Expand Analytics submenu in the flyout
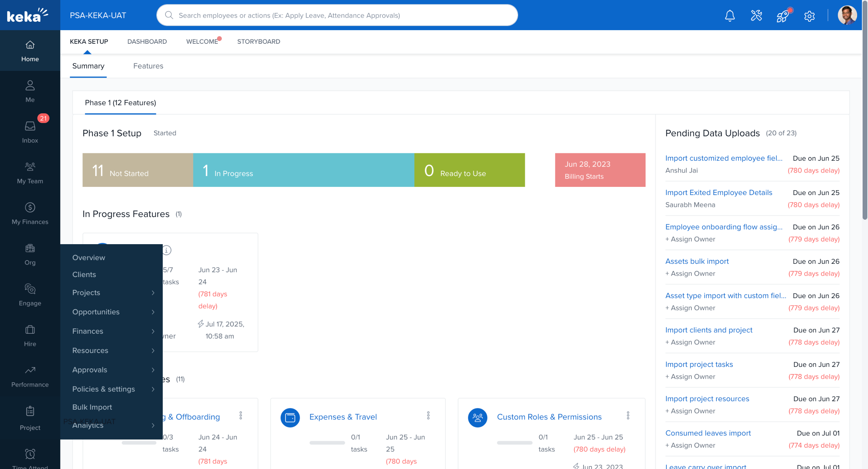Image resolution: width=868 pixels, height=469 pixels. [112, 425]
